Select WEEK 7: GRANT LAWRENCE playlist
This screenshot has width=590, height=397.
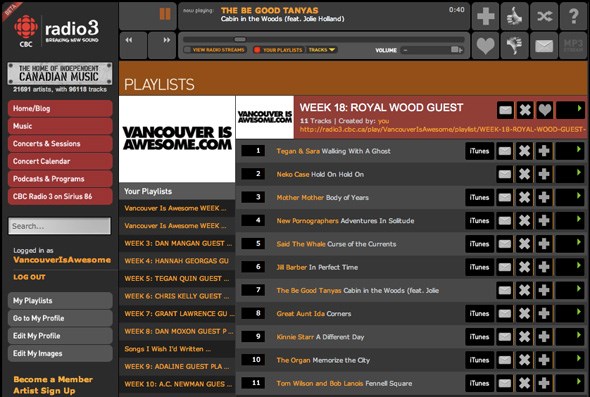click(177, 314)
